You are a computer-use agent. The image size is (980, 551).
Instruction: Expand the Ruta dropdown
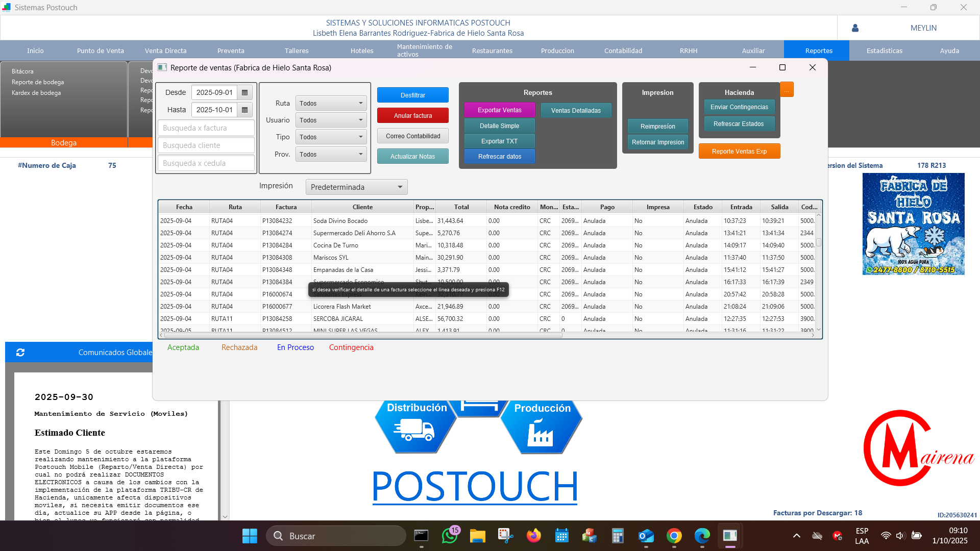point(331,103)
